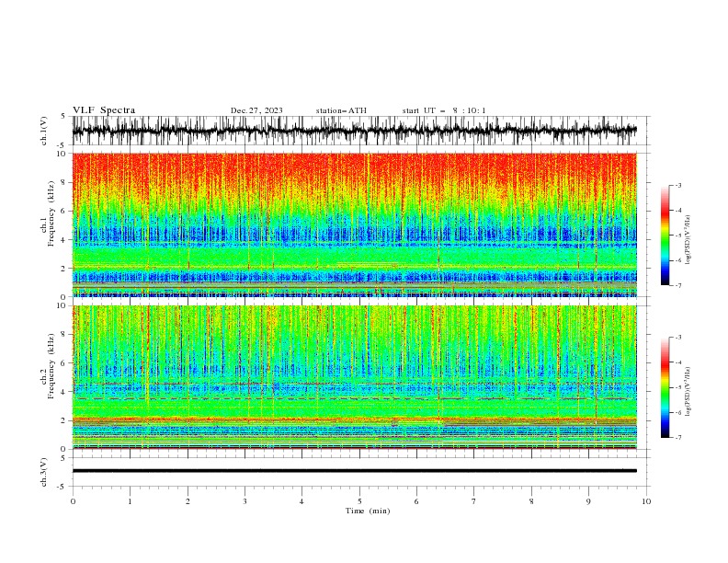The image size is (728, 563).
Task: Click time axis tick label "7"
Action: (473, 501)
